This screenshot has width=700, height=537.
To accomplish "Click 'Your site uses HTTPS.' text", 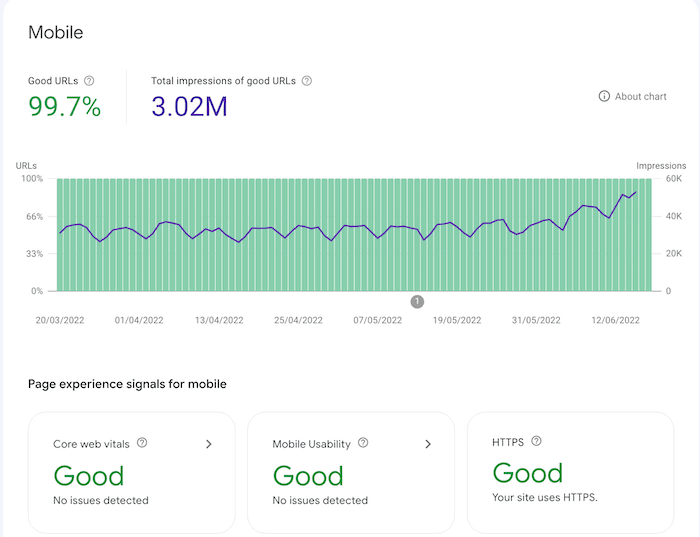I will coord(545,497).
